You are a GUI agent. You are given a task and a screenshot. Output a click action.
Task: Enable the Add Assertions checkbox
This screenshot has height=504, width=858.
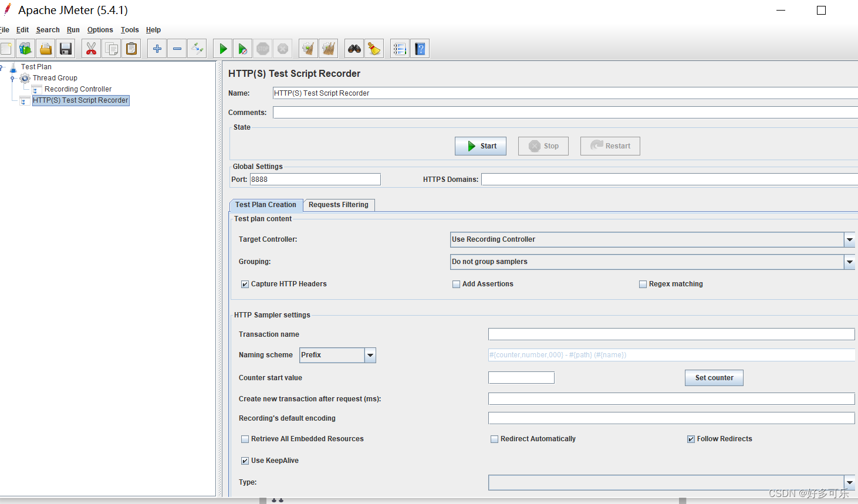click(456, 284)
